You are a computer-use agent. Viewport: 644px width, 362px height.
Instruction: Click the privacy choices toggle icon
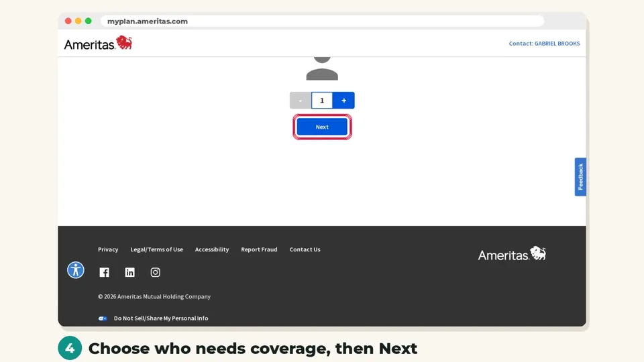[103, 318]
